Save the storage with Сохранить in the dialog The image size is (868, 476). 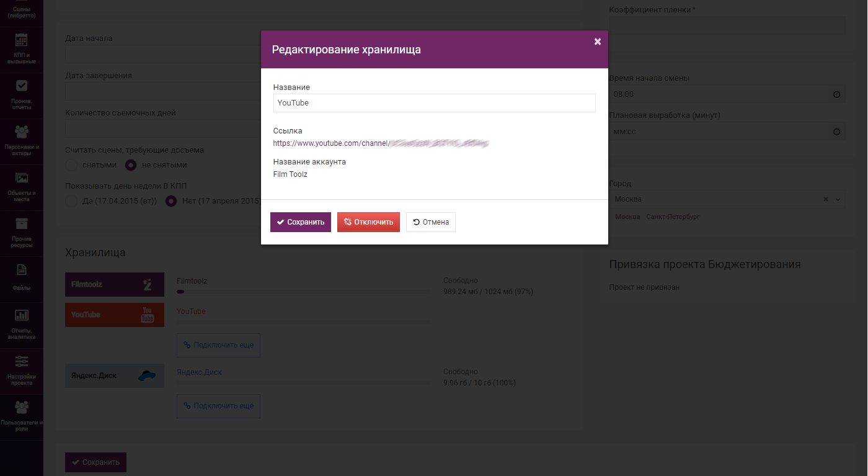point(301,222)
